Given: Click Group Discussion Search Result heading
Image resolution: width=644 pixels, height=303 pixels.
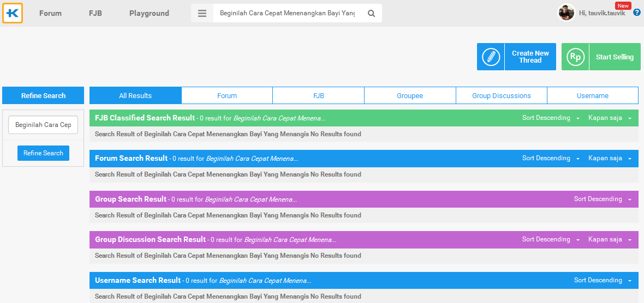Looking at the screenshot, I should tap(150, 239).
